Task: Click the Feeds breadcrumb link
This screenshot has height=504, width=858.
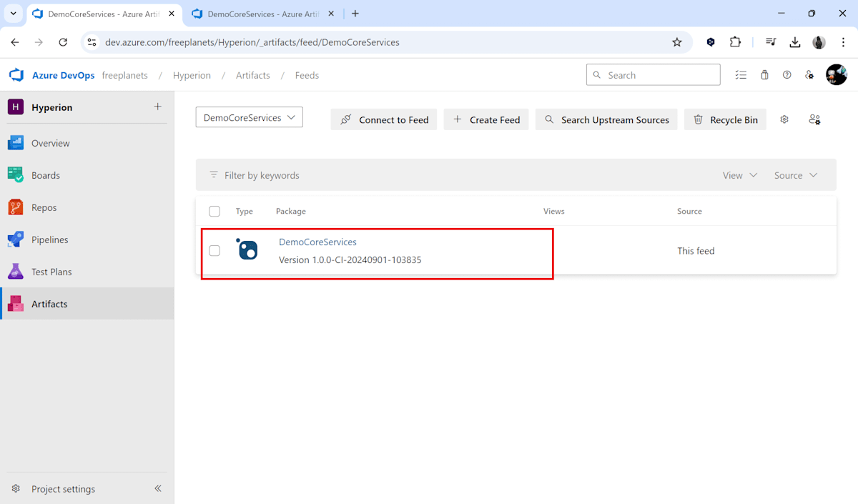Action: coord(307,75)
